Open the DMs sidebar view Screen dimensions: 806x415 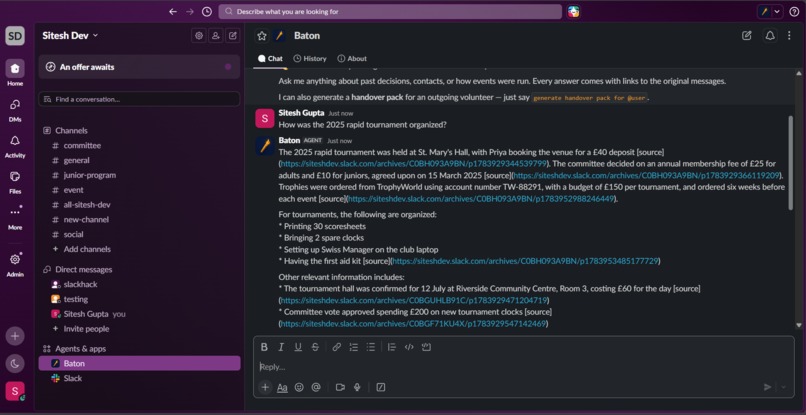(15, 110)
